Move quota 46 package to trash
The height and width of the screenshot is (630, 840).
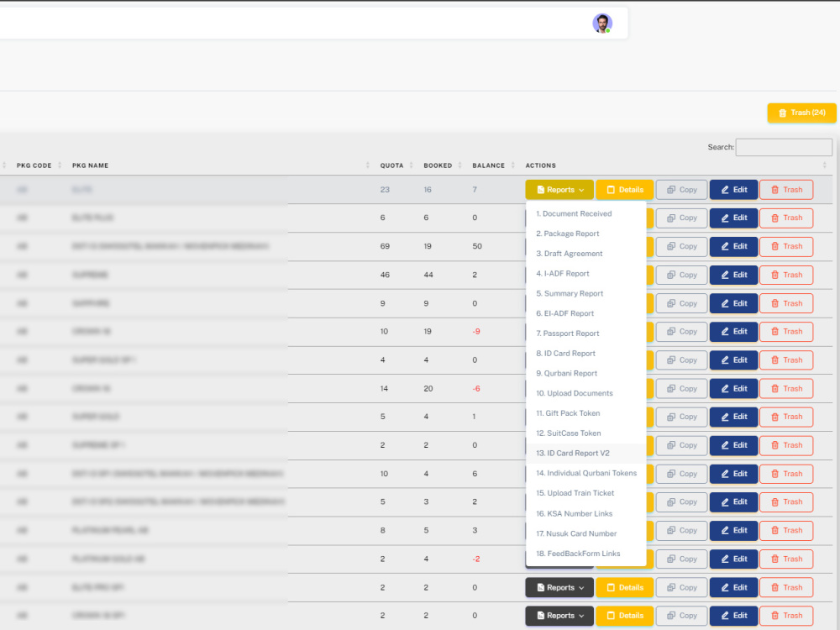(786, 275)
